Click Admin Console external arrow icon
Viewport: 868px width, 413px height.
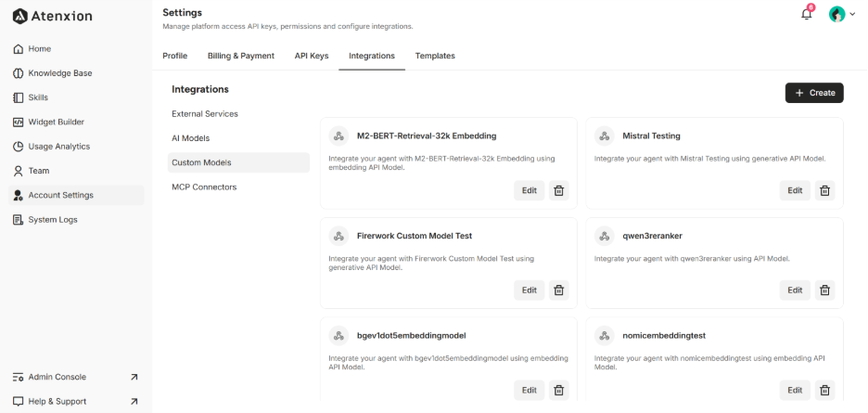[134, 377]
